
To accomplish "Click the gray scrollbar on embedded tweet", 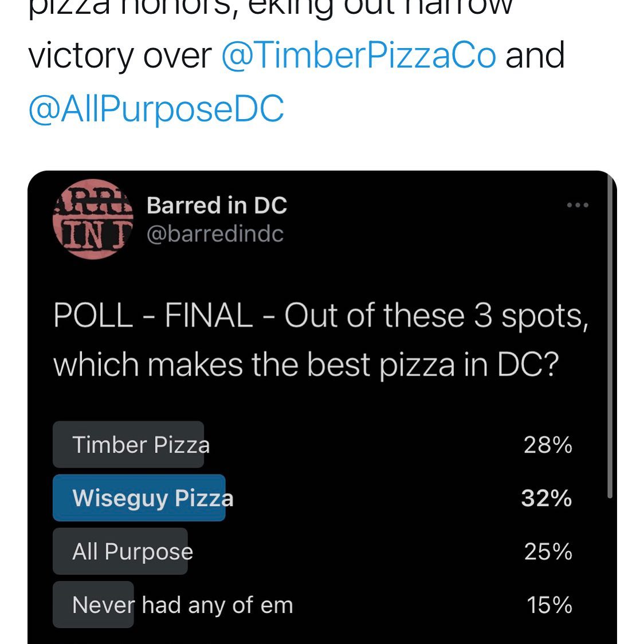I will pos(610,337).
